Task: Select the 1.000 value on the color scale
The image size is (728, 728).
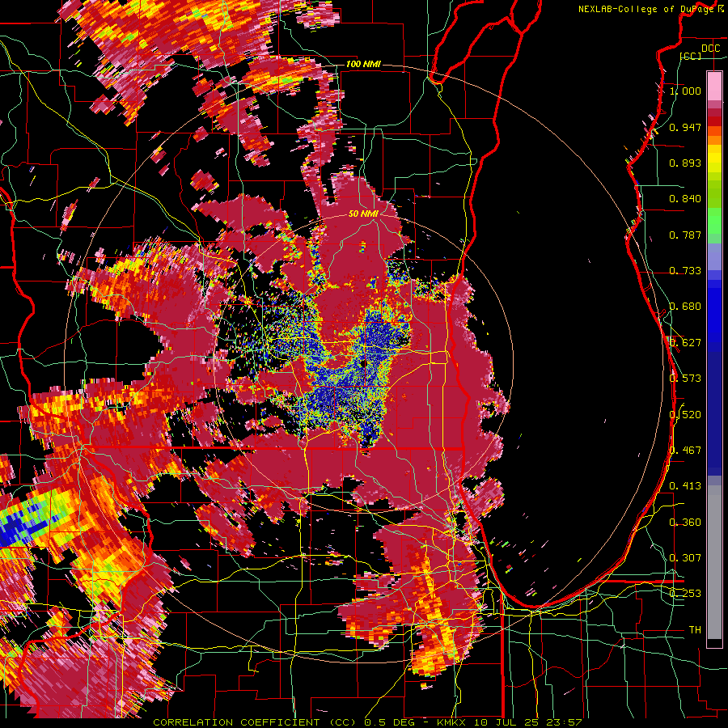Action: [685, 91]
